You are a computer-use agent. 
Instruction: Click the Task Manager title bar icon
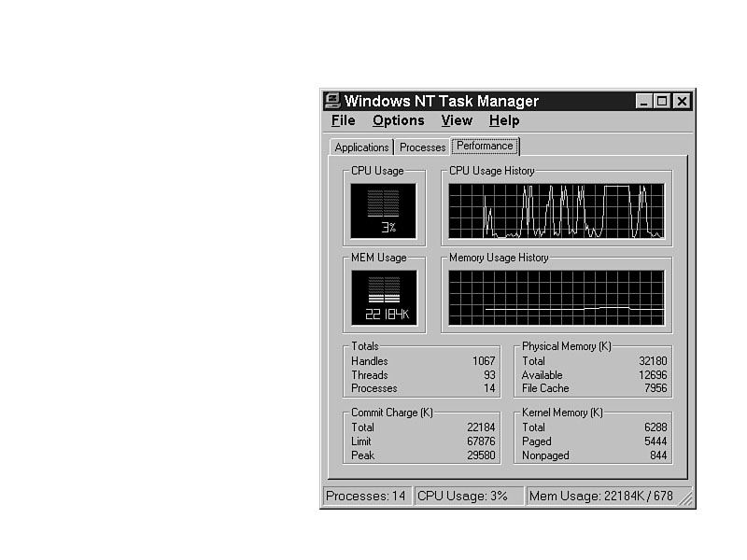pyautogui.click(x=332, y=101)
